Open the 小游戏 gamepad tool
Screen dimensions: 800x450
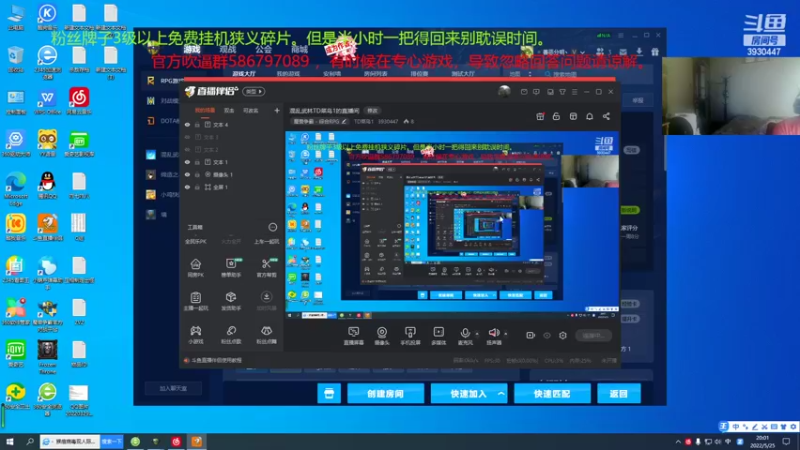[195, 335]
